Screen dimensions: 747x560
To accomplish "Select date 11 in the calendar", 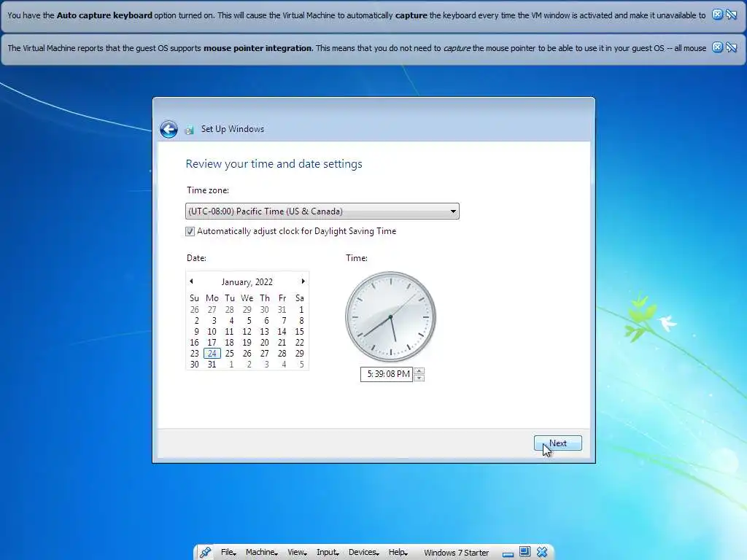I will pos(230,332).
